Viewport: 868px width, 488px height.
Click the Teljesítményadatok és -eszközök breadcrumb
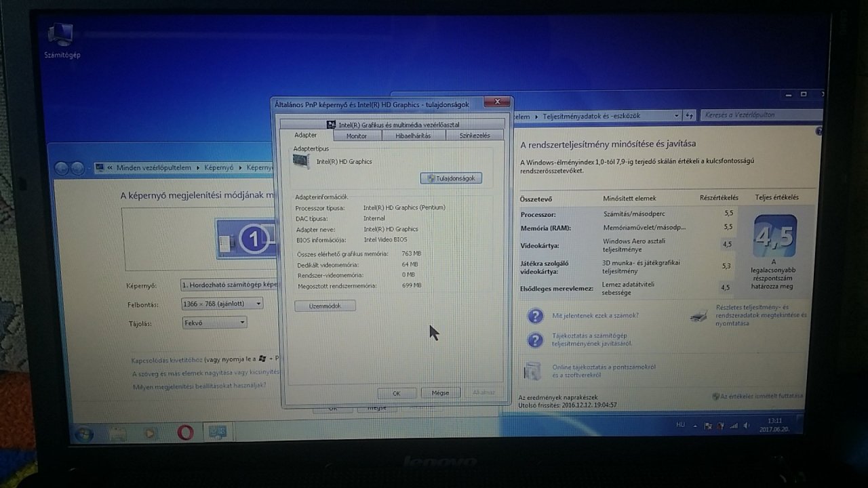[591, 117]
